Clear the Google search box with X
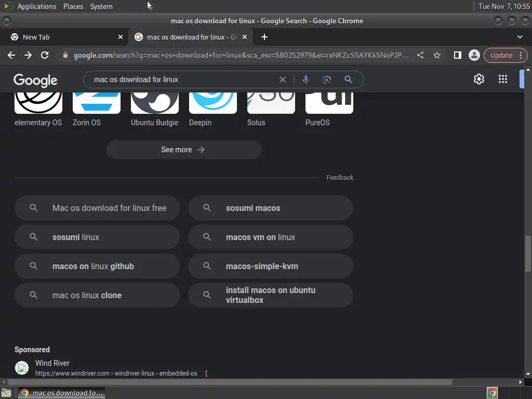The width and height of the screenshot is (532, 399). tap(282, 79)
